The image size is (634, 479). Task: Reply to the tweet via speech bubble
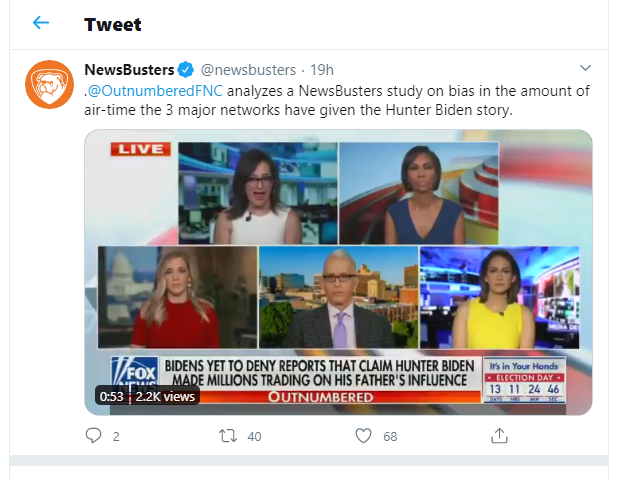[x=93, y=436]
